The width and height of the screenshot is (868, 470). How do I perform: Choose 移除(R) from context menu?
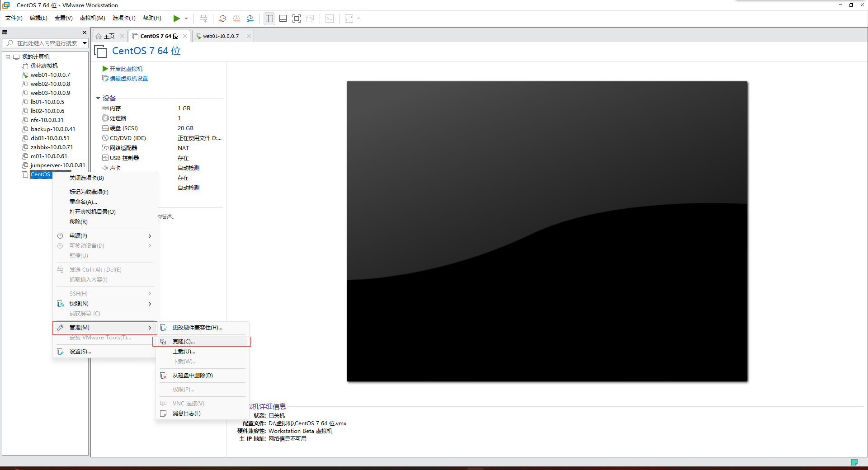point(105,222)
